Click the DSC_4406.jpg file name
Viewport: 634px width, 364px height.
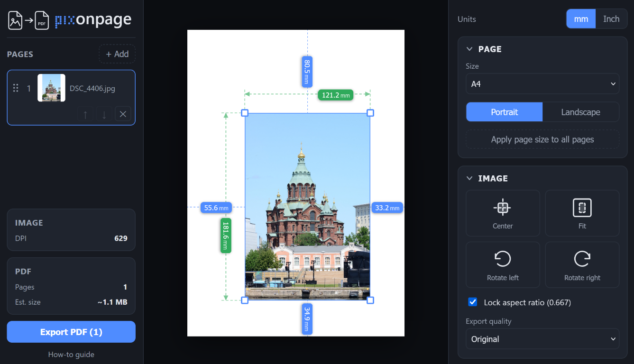[92, 88]
